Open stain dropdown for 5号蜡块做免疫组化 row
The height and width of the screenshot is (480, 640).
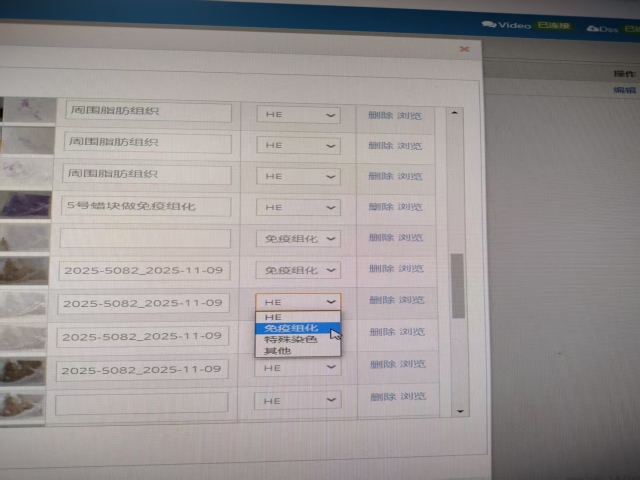tap(298, 207)
